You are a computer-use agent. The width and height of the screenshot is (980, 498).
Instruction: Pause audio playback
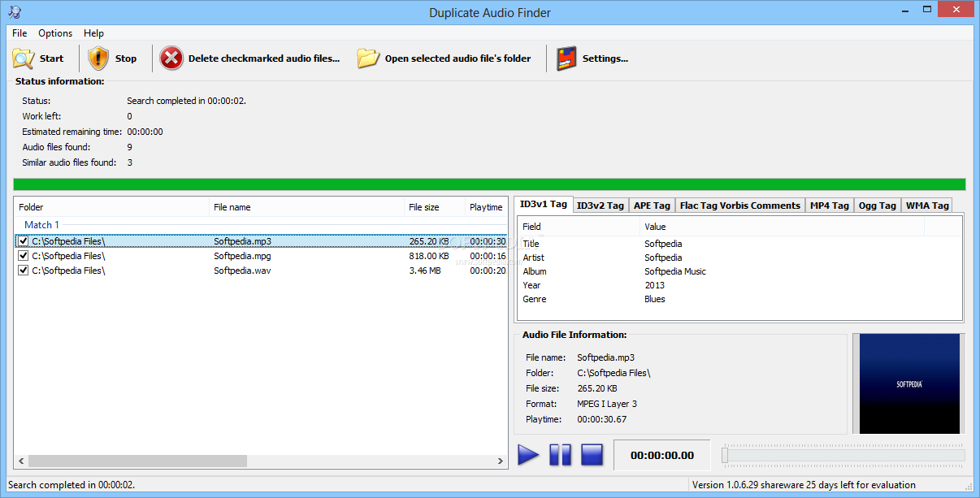click(x=560, y=455)
